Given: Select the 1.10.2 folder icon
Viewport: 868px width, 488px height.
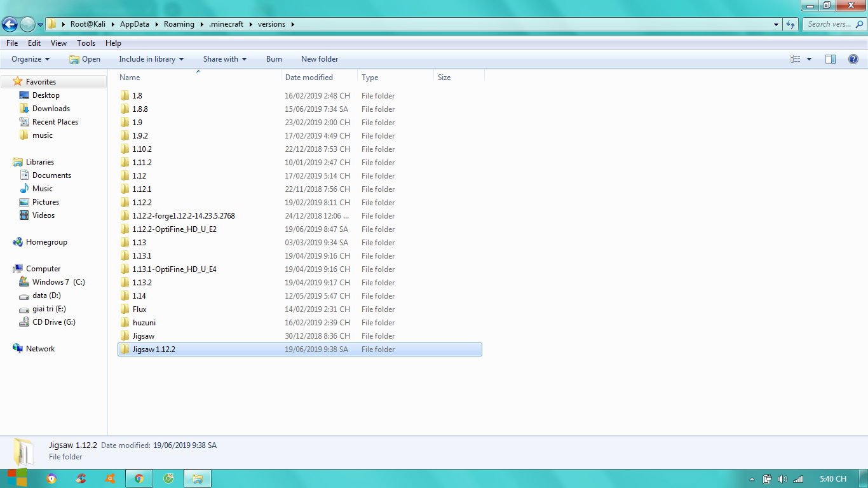Looking at the screenshot, I should coord(125,149).
